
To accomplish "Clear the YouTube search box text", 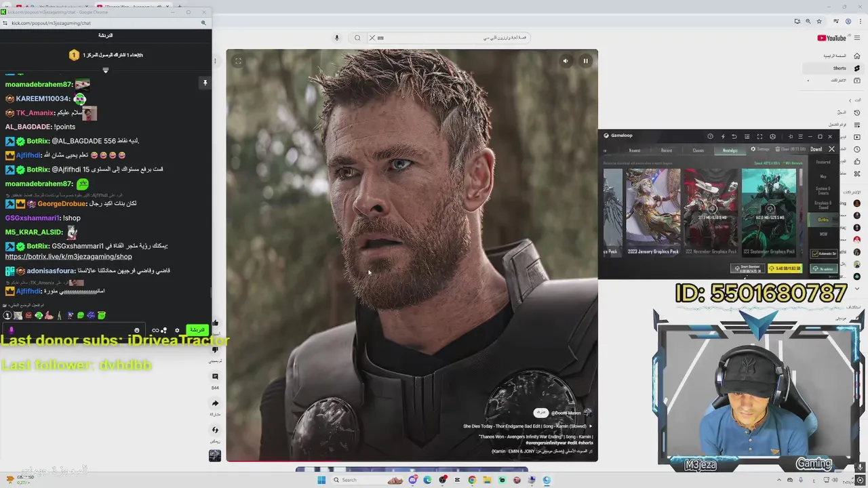I will (x=372, y=38).
